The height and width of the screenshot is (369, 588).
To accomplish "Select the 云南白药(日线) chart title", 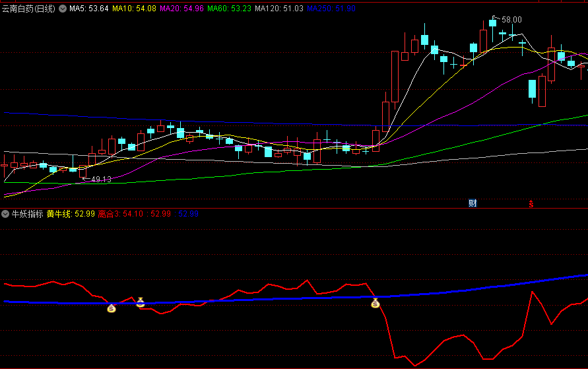I will tap(28, 9).
